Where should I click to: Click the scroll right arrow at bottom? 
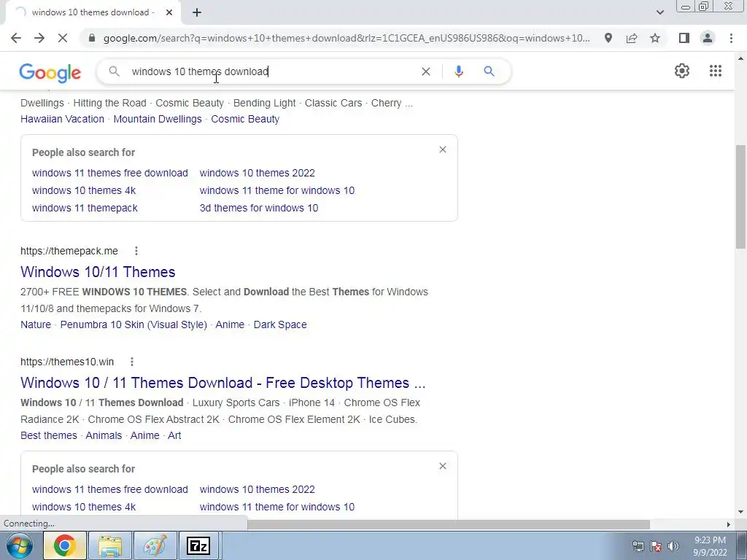tap(729, 524)
